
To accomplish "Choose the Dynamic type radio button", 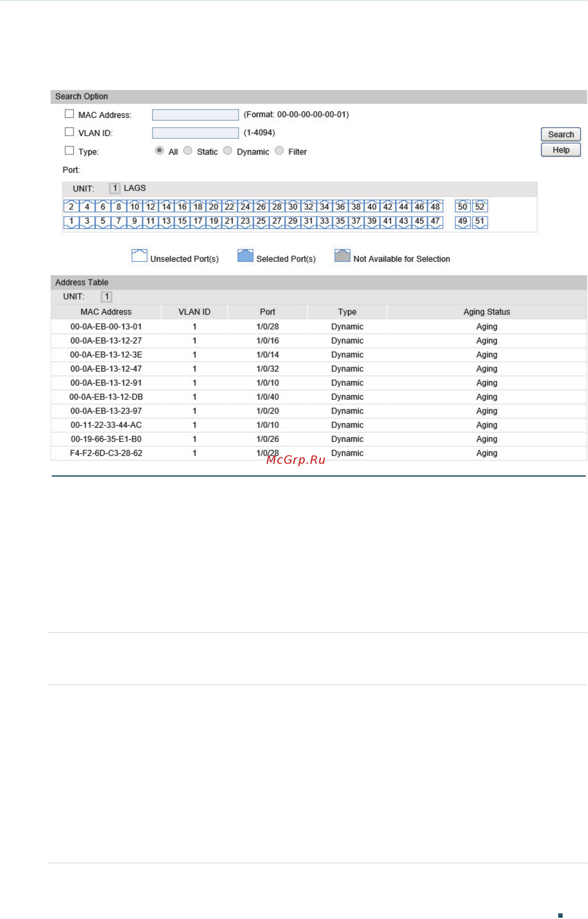I will (x=228, y=151).
